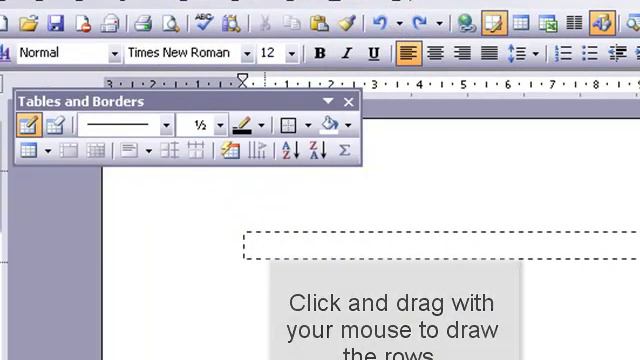Click Distribute Columns Evenly icon
Viewport: 640px width, 360px height.
pos(196,151)
